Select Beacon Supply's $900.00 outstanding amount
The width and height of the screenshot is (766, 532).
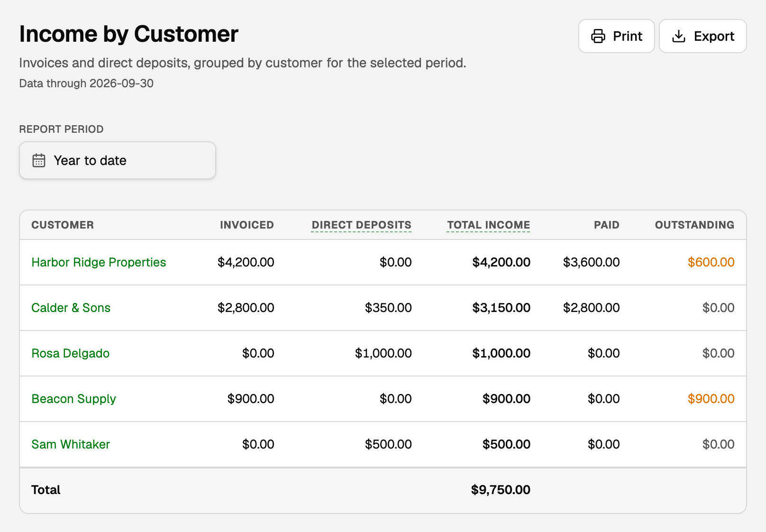[x=711, y=399]
